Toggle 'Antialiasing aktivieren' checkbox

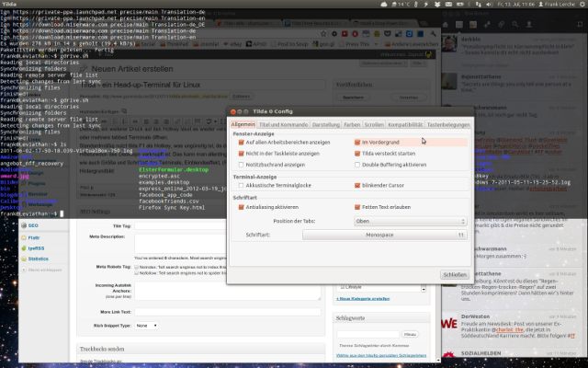(241, 207)
